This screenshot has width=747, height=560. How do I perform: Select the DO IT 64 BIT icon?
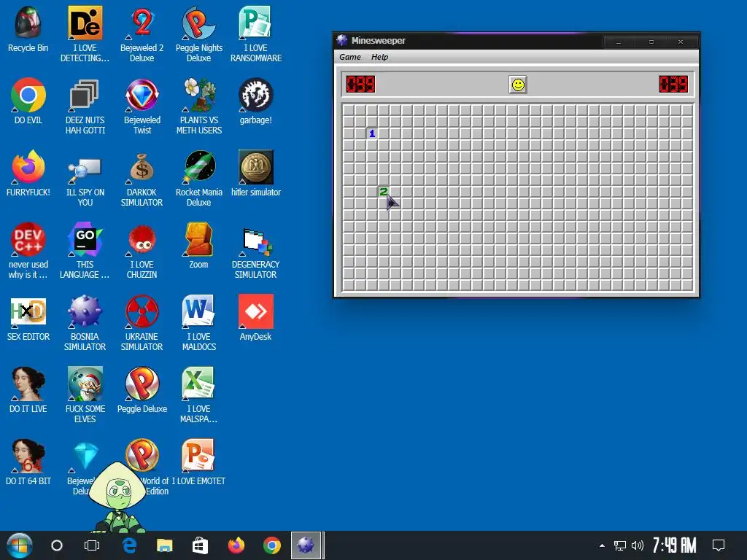pos(28,463)
